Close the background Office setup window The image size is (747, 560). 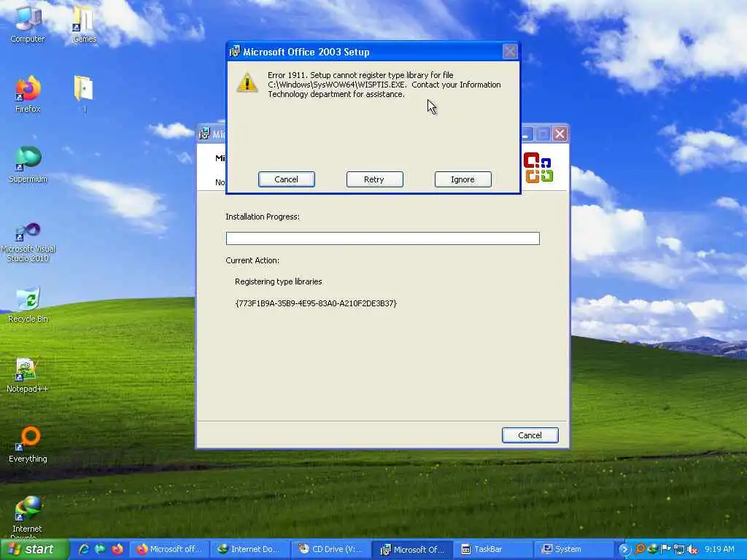[560, 134]
